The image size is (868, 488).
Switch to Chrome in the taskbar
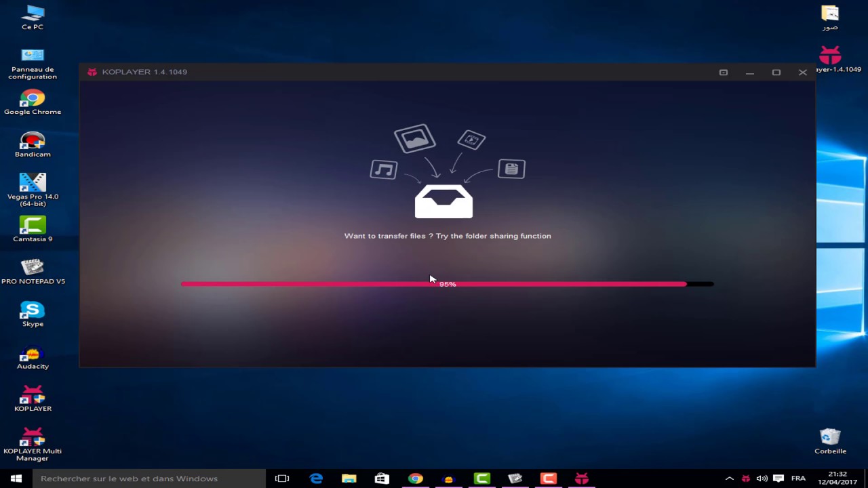pos(416,479)
